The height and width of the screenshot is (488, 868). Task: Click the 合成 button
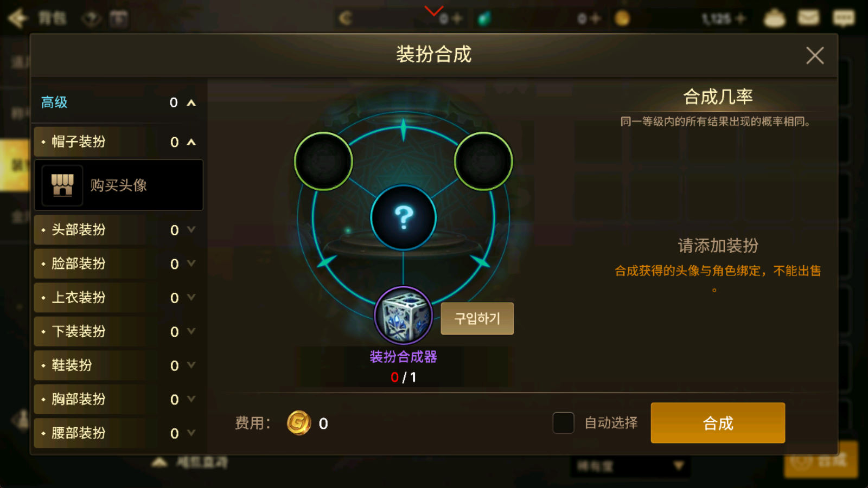(718, 423)
